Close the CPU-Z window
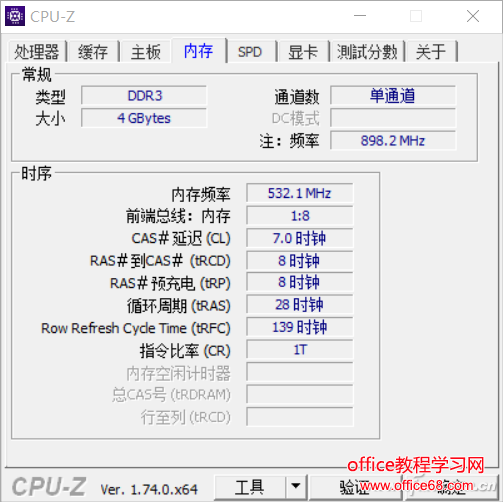The height and width of the screenshot is (502, 503). 473,16
